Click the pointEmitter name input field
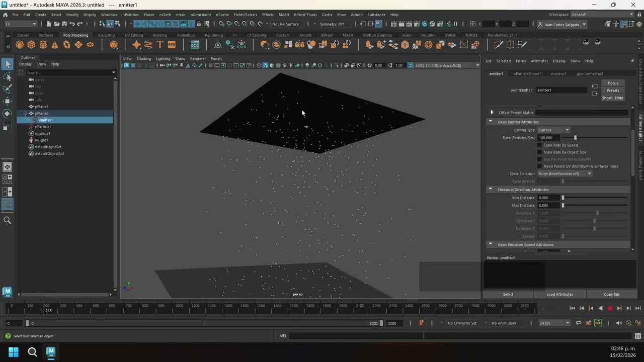The height and width of the screenshot is (362, 644). point(561,90)
